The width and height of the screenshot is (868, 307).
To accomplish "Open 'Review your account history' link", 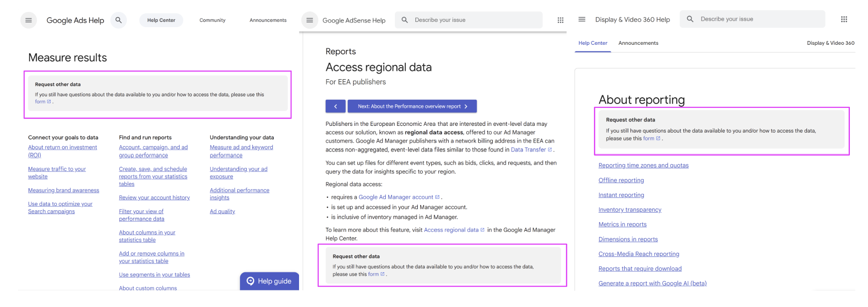I will 154,197.
